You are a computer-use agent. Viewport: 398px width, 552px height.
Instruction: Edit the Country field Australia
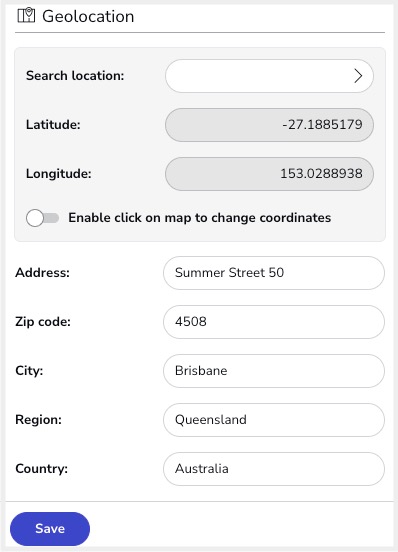point(274,469)
